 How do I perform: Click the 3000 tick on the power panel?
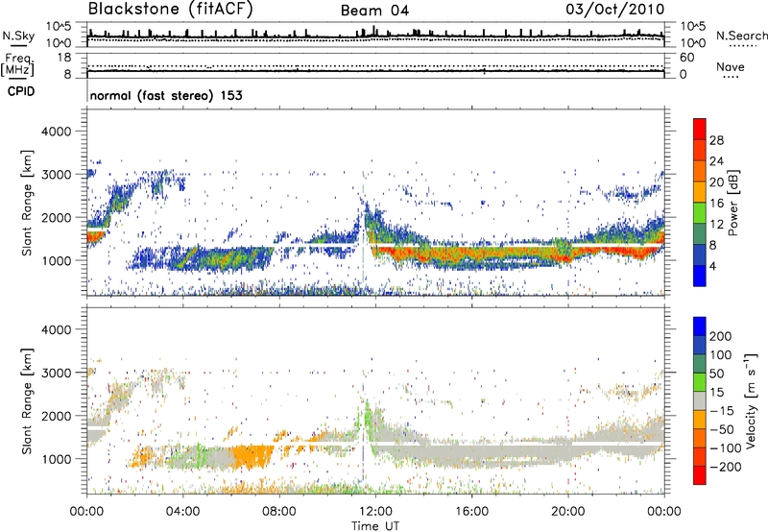(57, 175)
